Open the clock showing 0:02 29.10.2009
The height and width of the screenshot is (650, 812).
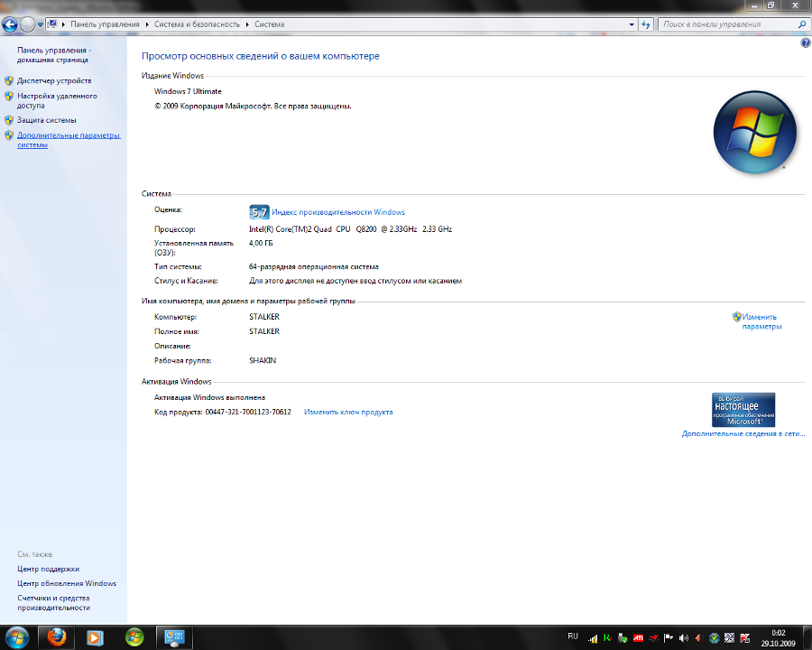[x=778, y=638]
